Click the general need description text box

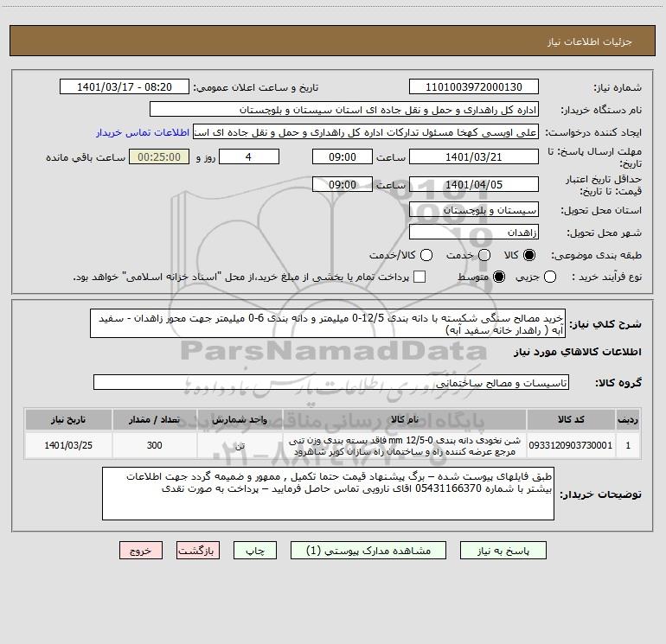328,324
